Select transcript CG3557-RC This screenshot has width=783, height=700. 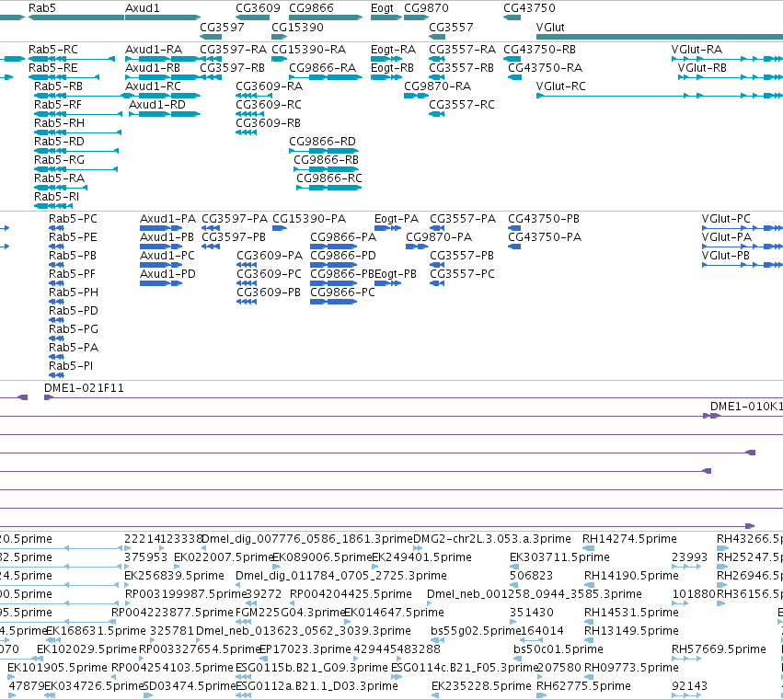pos(462,105)
